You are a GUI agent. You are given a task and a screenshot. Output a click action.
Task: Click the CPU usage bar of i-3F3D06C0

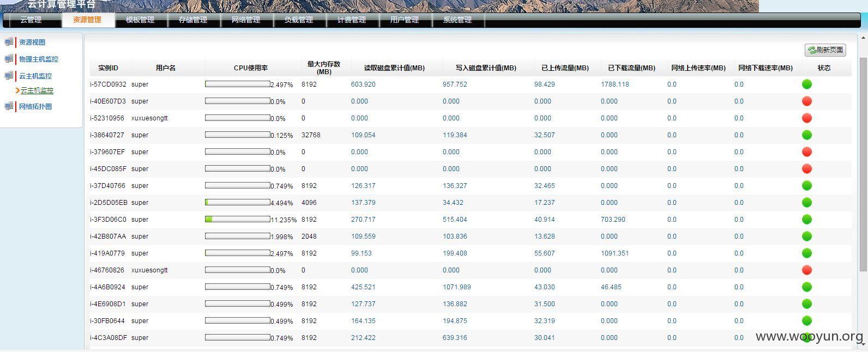[x=238, y=219]
